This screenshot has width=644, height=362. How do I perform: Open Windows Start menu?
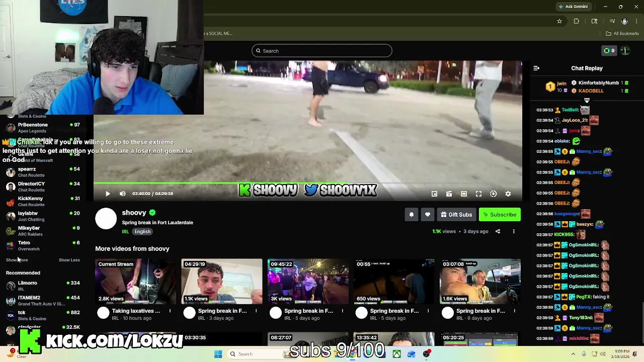(x=218, y=354)
